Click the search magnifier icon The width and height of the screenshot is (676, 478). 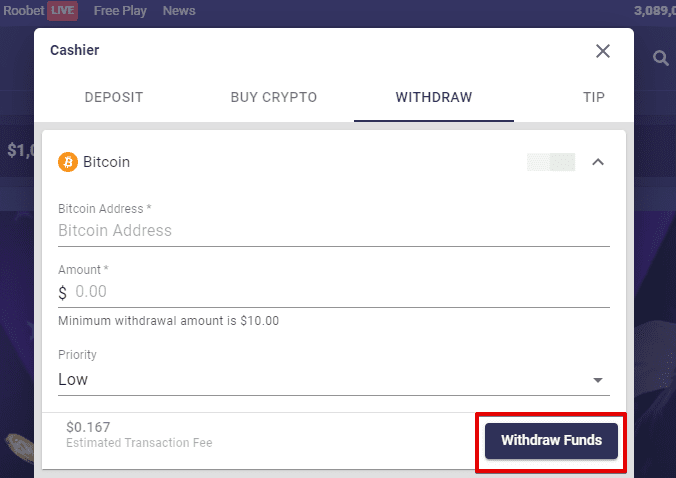[660, 59]
